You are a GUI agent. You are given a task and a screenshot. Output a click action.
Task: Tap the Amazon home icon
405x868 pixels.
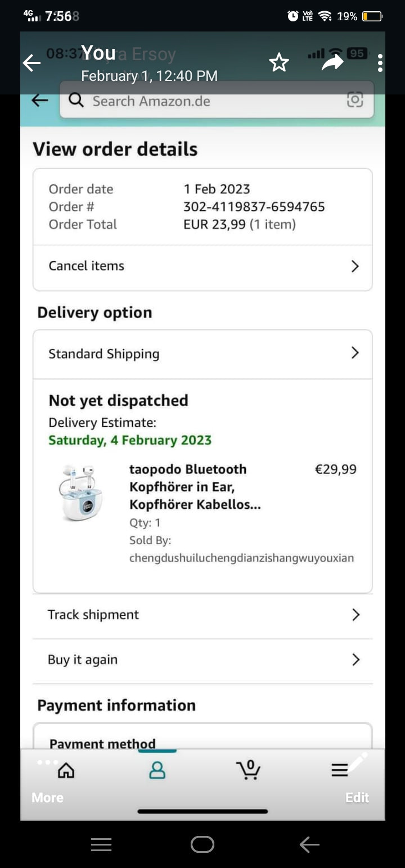(66, 770)
